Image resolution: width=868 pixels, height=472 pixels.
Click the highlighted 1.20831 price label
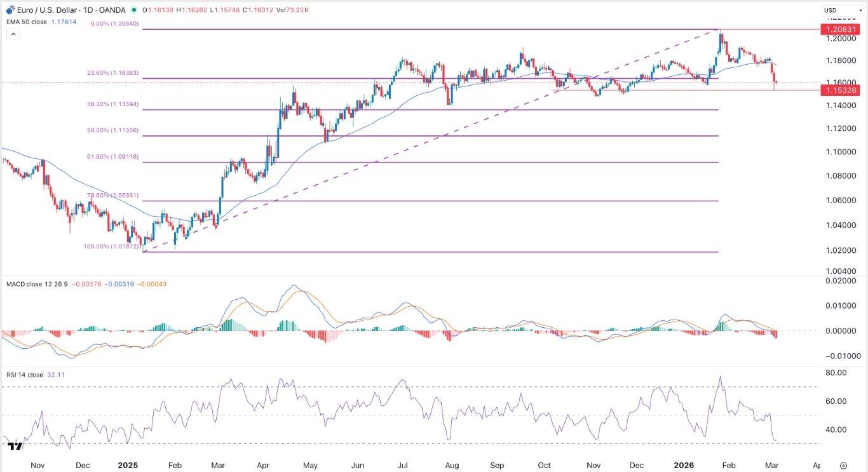point(840,29)
